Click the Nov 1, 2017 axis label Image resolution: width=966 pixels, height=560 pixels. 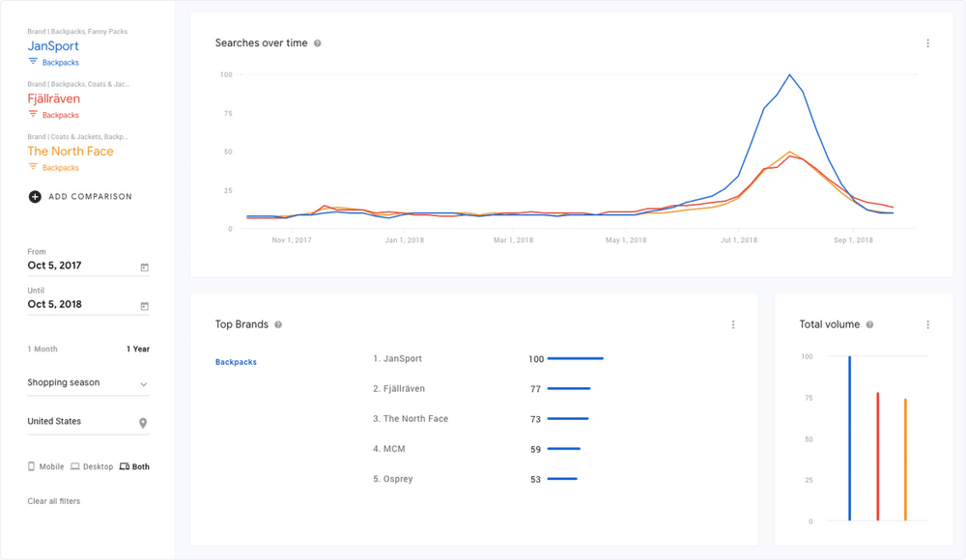tap(292, 240)
